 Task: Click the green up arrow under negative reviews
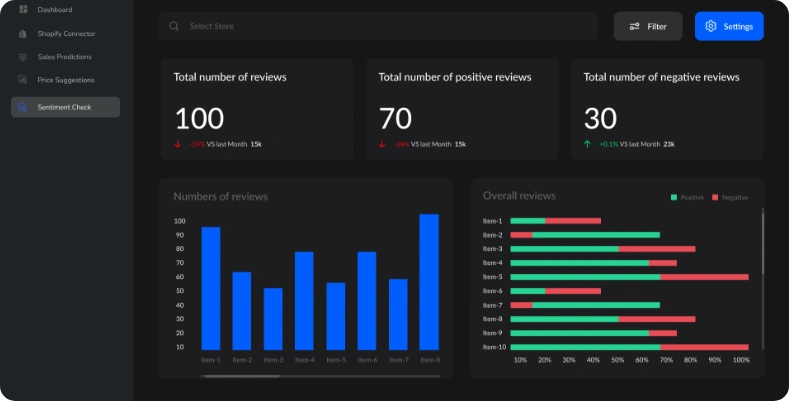pyautogui.click(x=587, y=144)
